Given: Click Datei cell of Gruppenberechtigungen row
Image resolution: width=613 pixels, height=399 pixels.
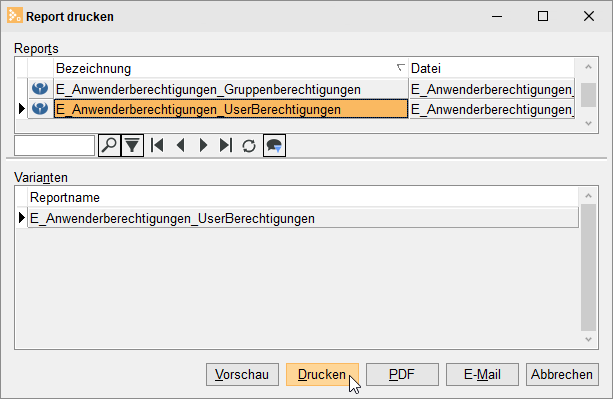Looking at the screenshot, I should (491, 89).
